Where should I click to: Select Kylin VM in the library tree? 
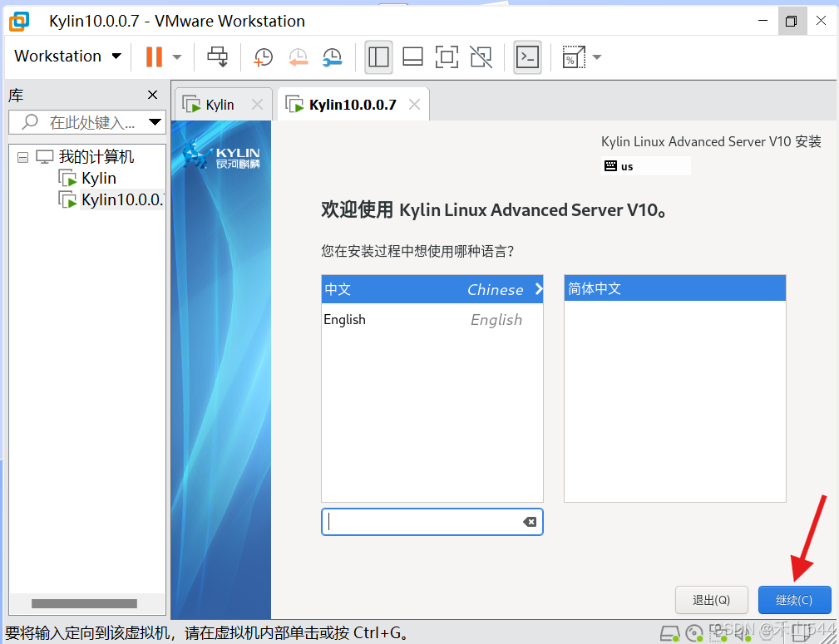tap(98, 178)
